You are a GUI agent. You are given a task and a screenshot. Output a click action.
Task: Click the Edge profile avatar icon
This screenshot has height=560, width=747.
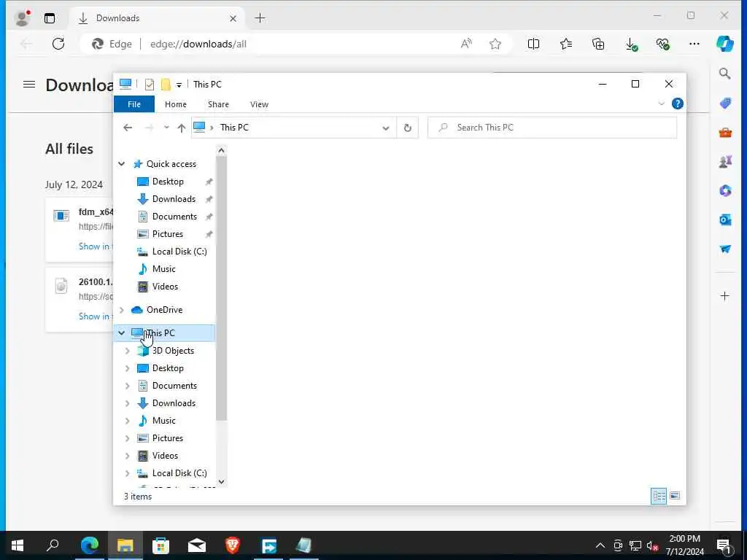(22, 18)
